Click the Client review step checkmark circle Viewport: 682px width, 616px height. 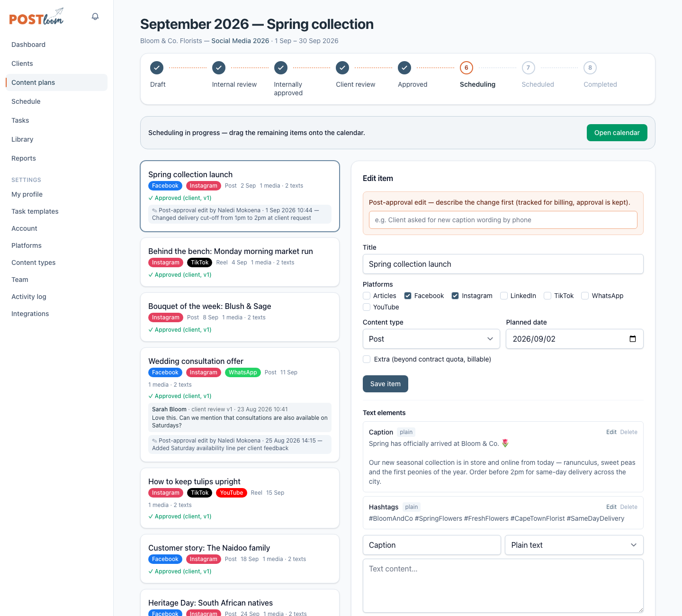point(342,68)
